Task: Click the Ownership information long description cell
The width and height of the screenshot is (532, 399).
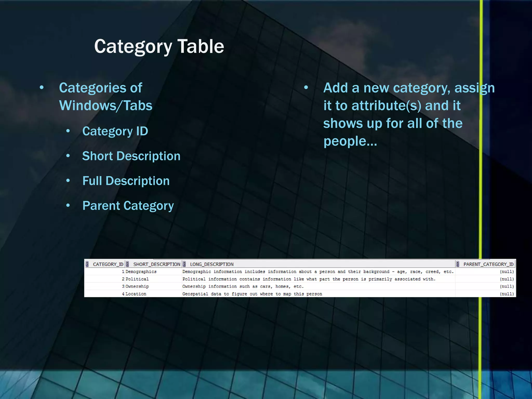Action: point(319,287)
